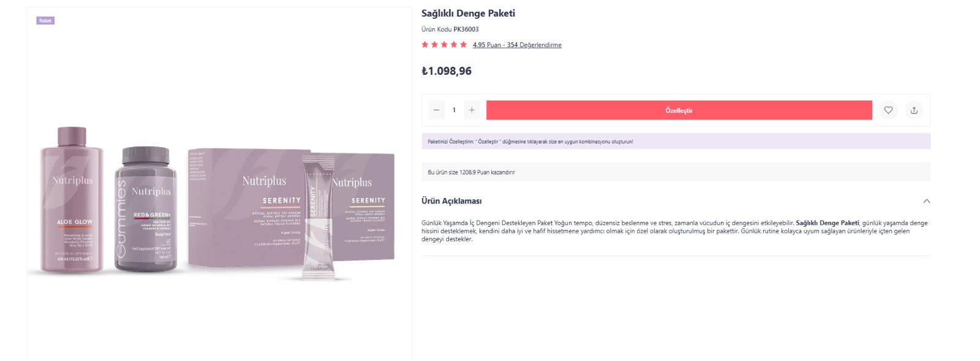Click the third rating star

[444, 45]
